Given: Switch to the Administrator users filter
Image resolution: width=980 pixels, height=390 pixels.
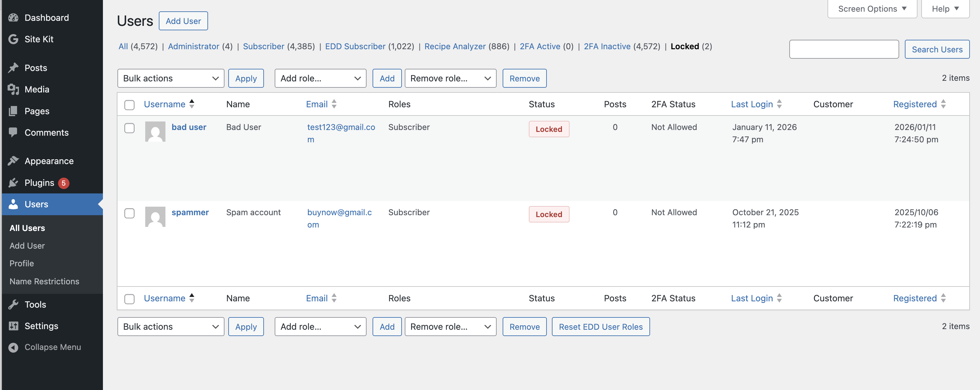Looking at the screenshot, I should [194, 46].
